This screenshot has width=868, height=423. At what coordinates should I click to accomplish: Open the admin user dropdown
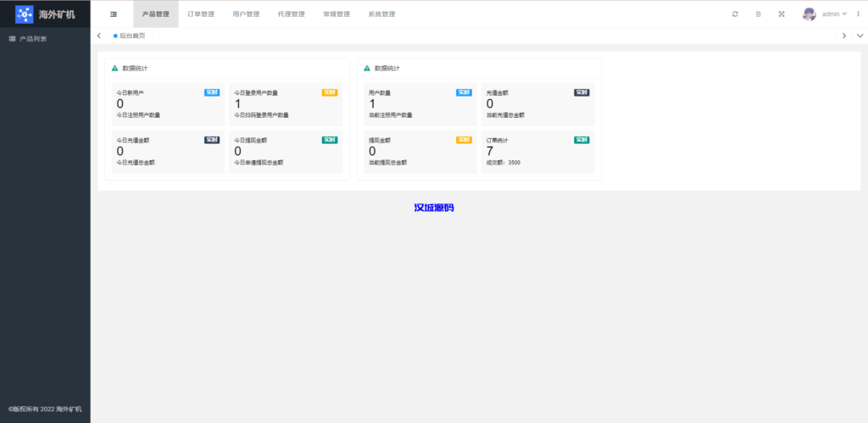pos(834,14)
